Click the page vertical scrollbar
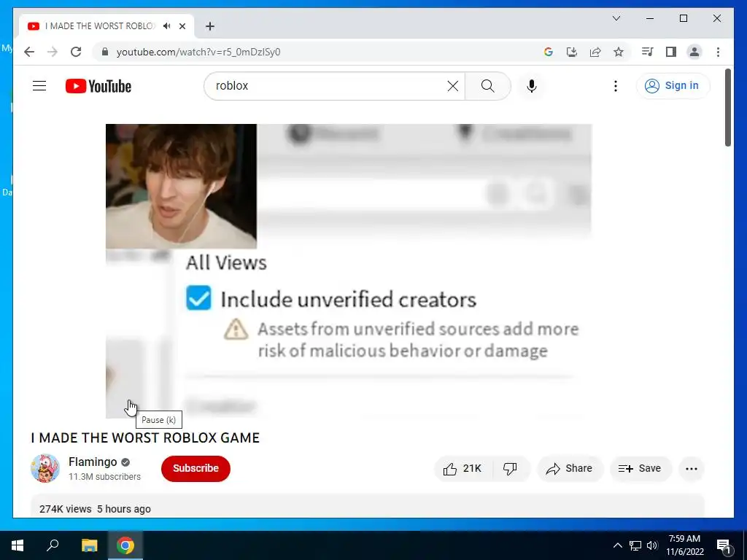The height and width of the screenshot is (560, 747). tap(727, 108)
